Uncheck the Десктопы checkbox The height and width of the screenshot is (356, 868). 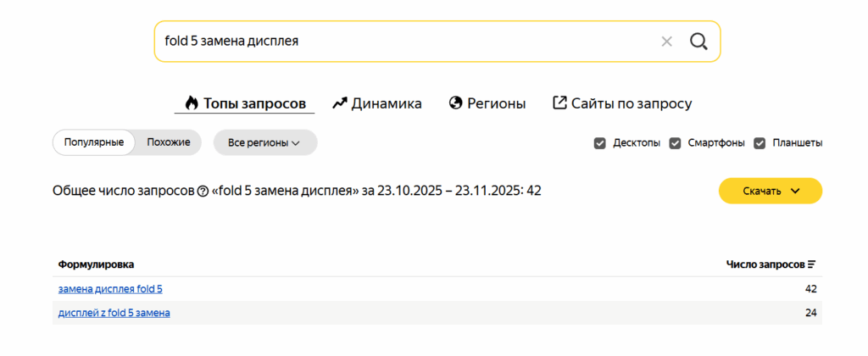(x=599, y=143)
